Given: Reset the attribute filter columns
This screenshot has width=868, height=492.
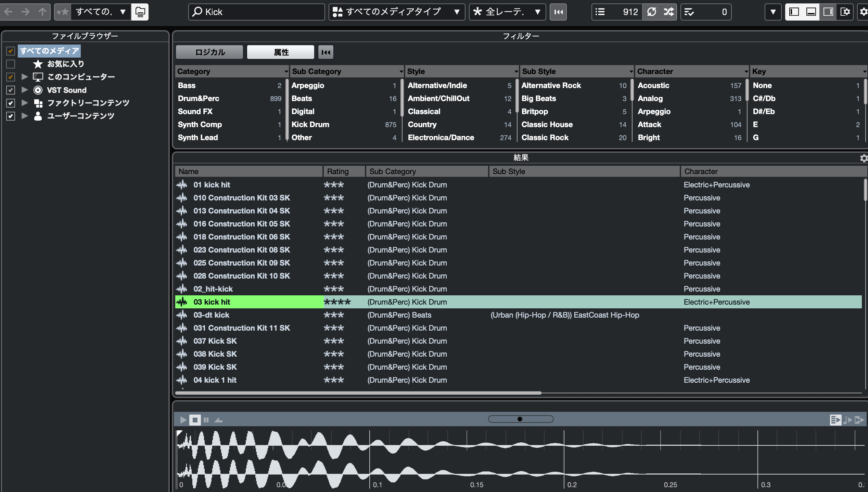Looking at the screenshot, I should point(325,52).
